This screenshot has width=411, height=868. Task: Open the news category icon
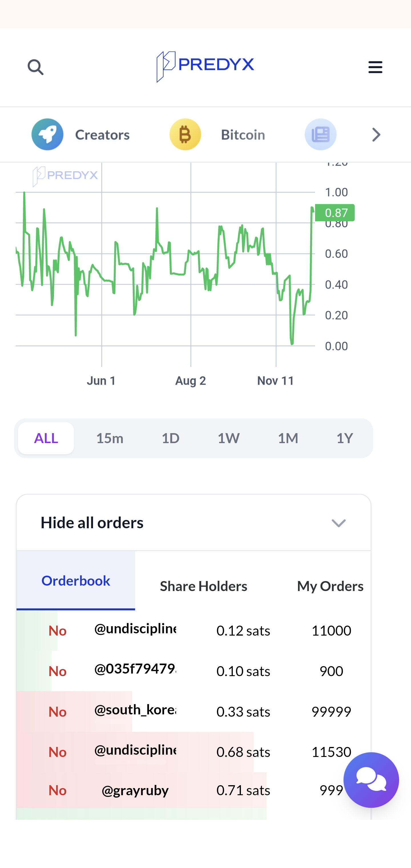pos(320,134)
